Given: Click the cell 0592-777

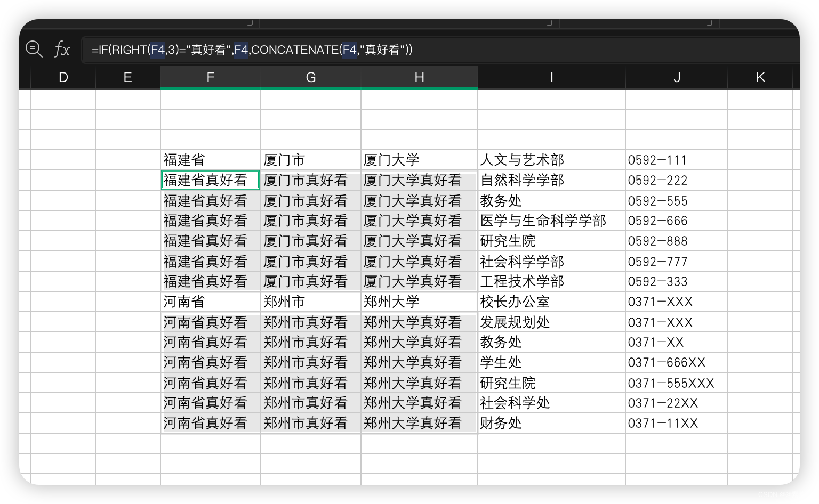Looking at the screenshot, I should tap(677, 262).
